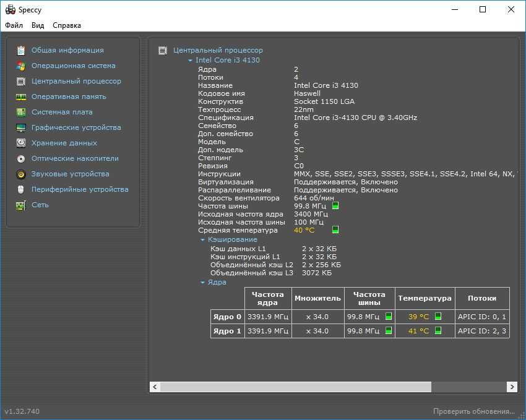Select the Оптические накопители section label
526x420 pixels.
pos(75,158)
